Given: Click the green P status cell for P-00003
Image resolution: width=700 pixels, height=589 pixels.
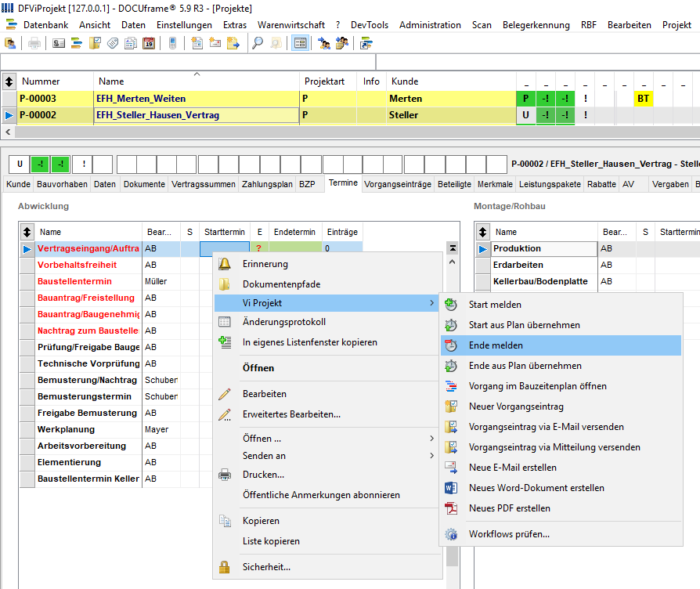Looking at the screenshot, I should pyautogui.click(x=526, y=99).
